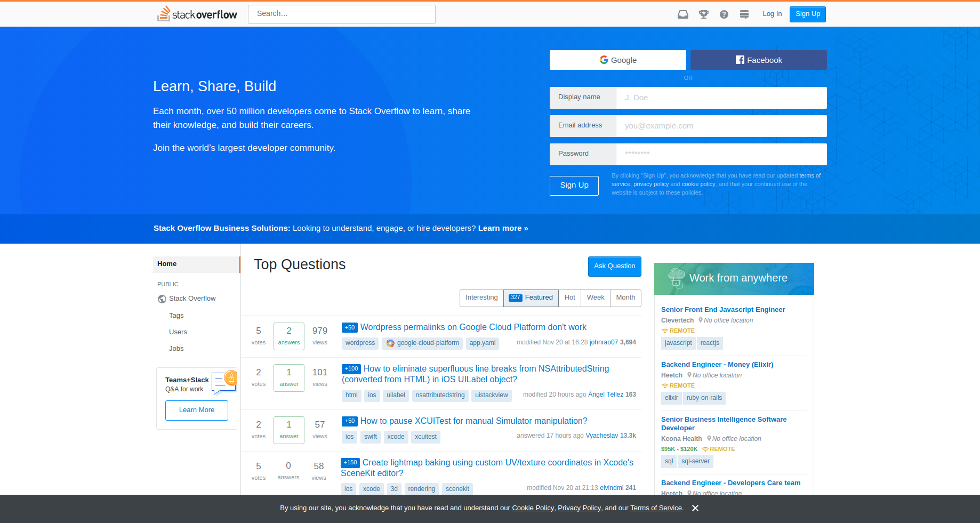Screen dimensions: 980x523
Task: Dismiss the cookie notice with X
Action: click(x=695, y=508)
